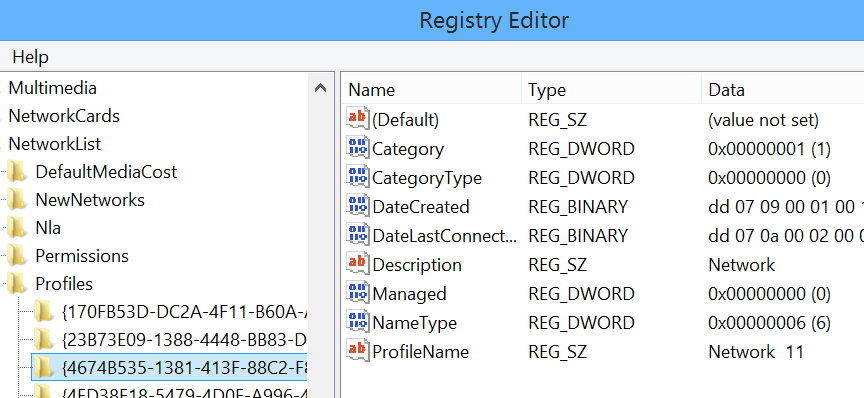
Task: Select the NewNetworks key
Action: click(x=90, y=200)
